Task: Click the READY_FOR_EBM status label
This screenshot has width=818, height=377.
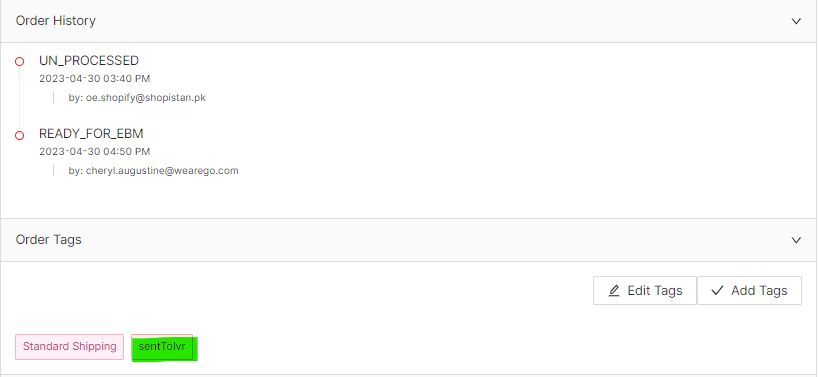Action: tap(91, 134)
